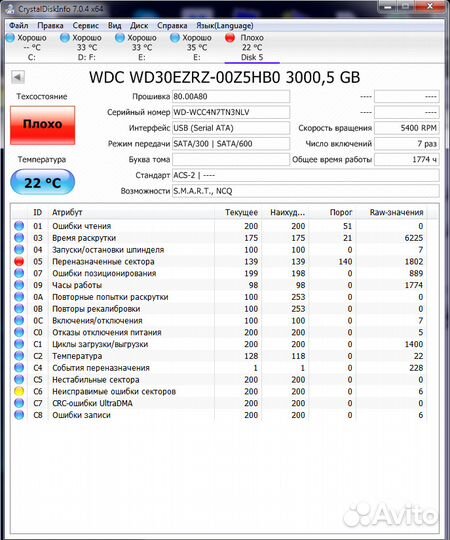Click the Число включений 7 раз field

407,144
